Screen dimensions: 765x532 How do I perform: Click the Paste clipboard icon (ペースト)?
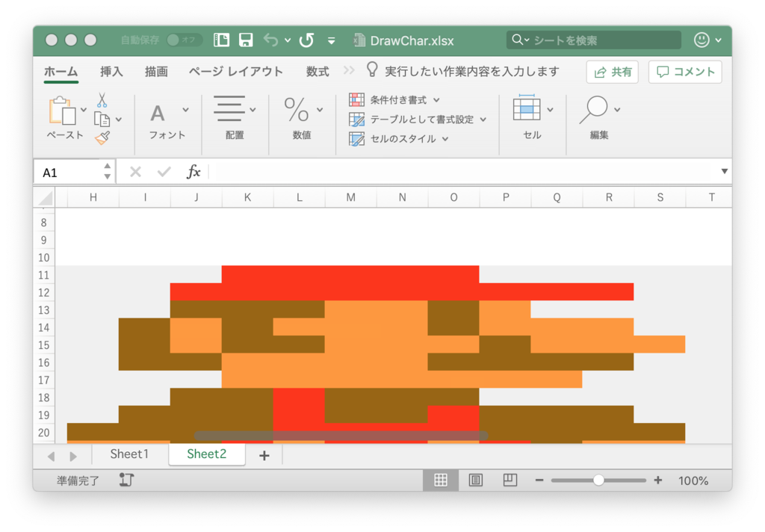click(62, 111)
